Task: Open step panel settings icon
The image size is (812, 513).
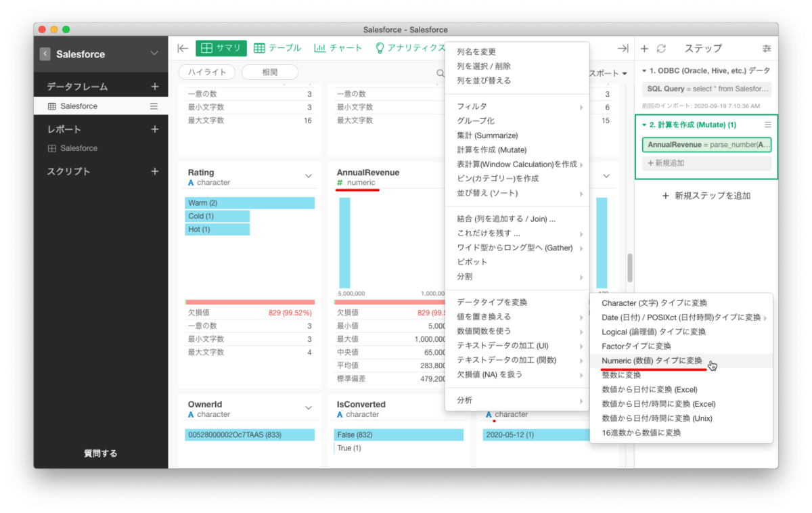Action: point(767,48)
